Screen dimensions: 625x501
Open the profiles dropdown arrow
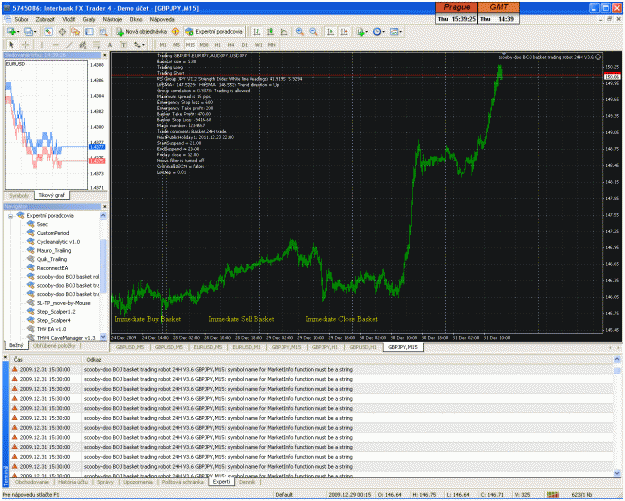pos(35,32)
